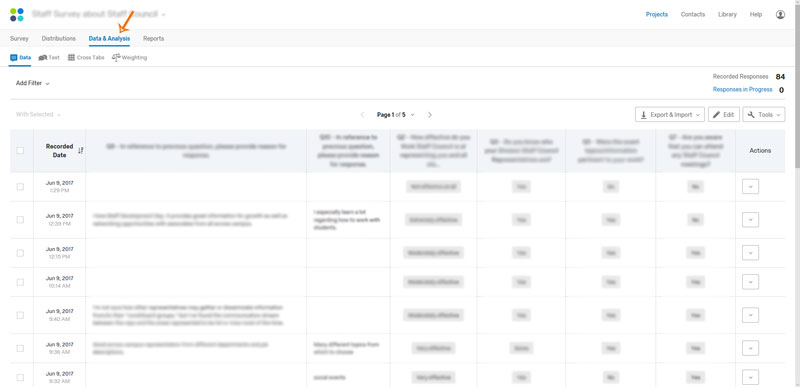Open the Export & Import menu
800x387 pixels.
[x=669, y=115]
